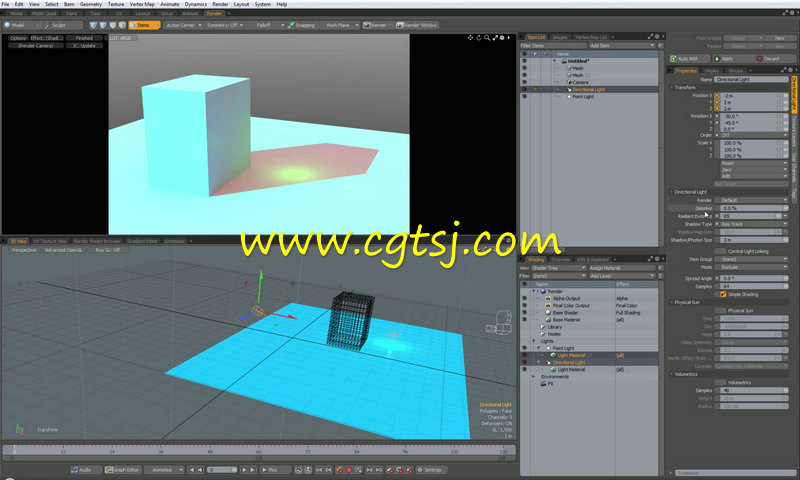Switch to the Channels tab in Shading panel
This screenshot has height=480, width=800.
[560, 259]
